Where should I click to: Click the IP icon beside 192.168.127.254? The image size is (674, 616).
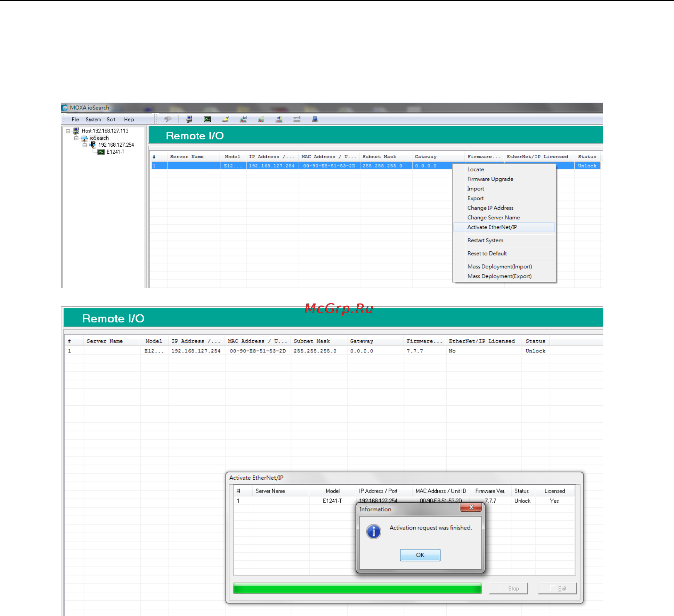tap(93, 145)
